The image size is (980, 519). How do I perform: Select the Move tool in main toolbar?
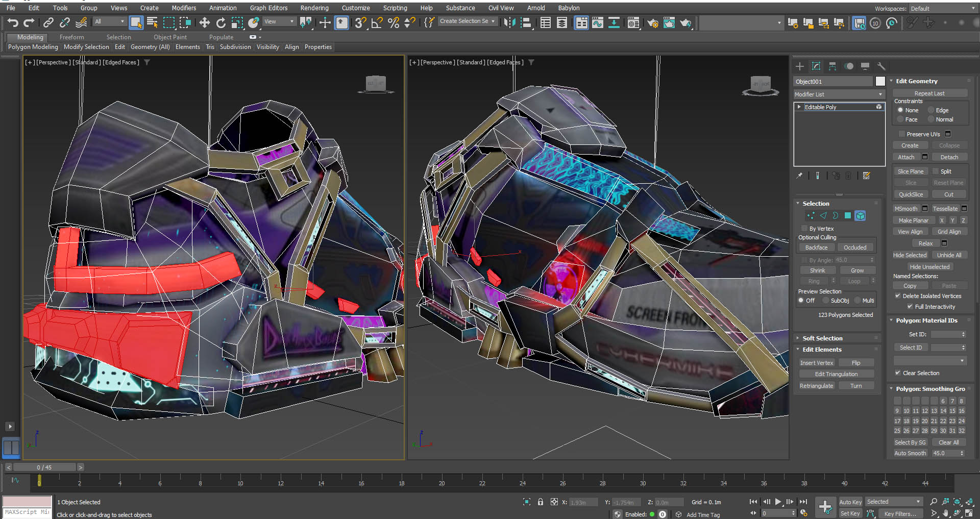[x=204, y=22]
